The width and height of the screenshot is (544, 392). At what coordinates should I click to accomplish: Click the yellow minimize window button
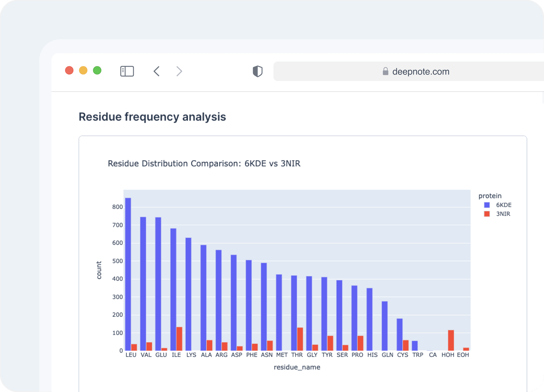tap(83, 70)
